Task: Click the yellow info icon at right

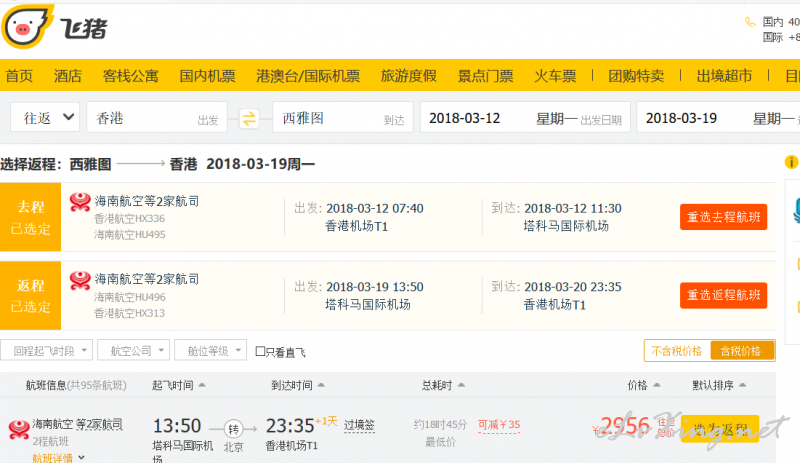Action: click(791, 162)
